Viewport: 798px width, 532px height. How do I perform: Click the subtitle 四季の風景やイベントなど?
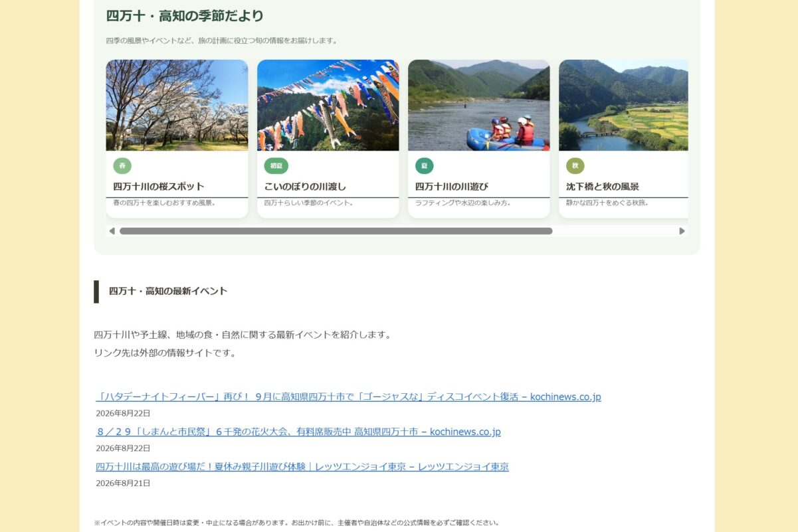tap(222, 41)
